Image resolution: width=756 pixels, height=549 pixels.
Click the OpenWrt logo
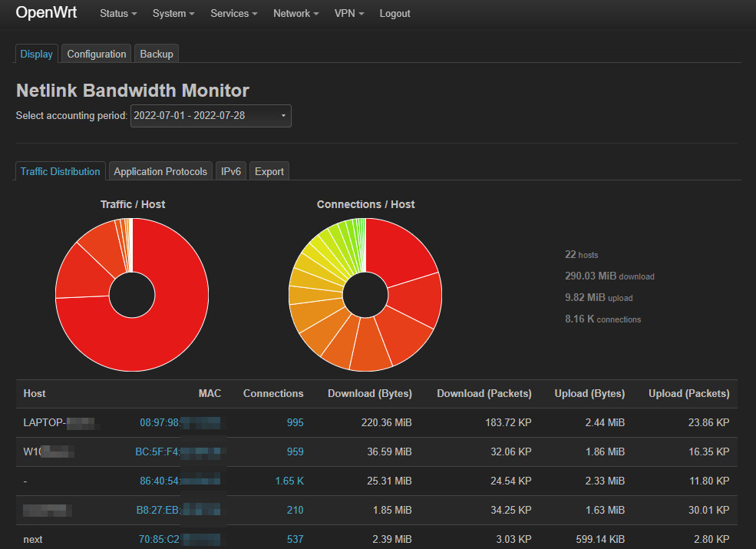pyautogui.click(x=46, y=13)
